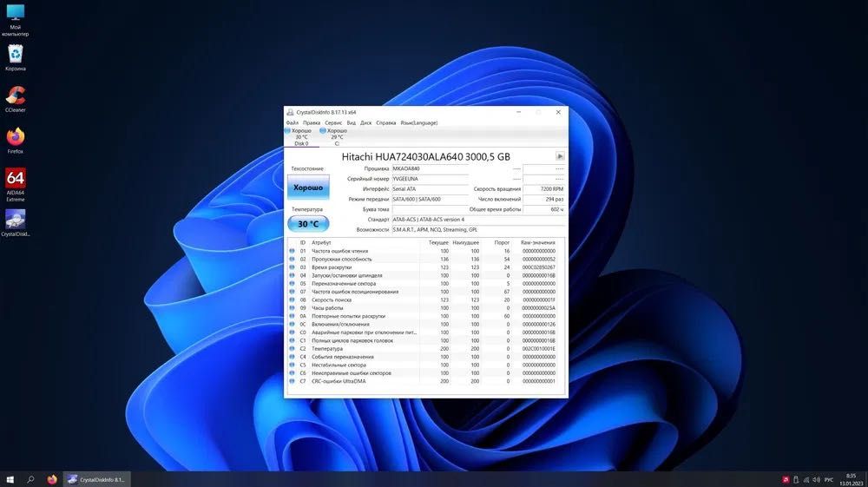Open the Диск menu
Image resolution: width=868 pixels, height=487 pixels.
pyautogui.click(x=366, y=123)
